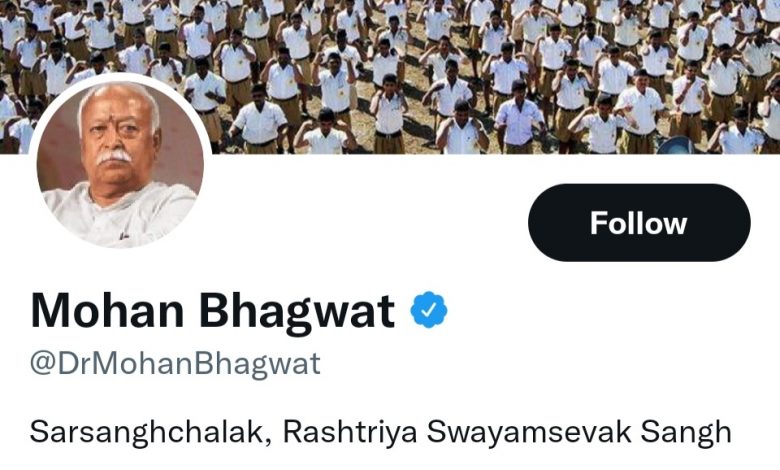Click the black Follow button
The height and width of the screenshot is (470, 780).
pos(639,222)
